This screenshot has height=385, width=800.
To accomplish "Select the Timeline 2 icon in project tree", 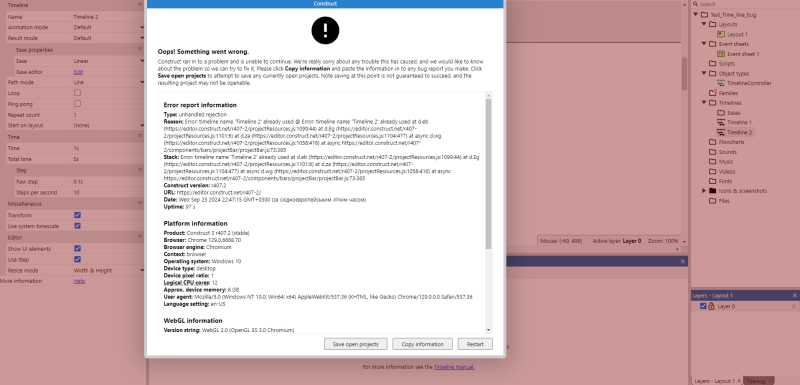I will 721,132.
